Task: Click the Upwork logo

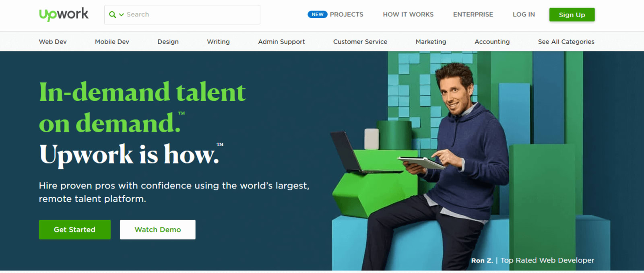Action: (64, 14)
